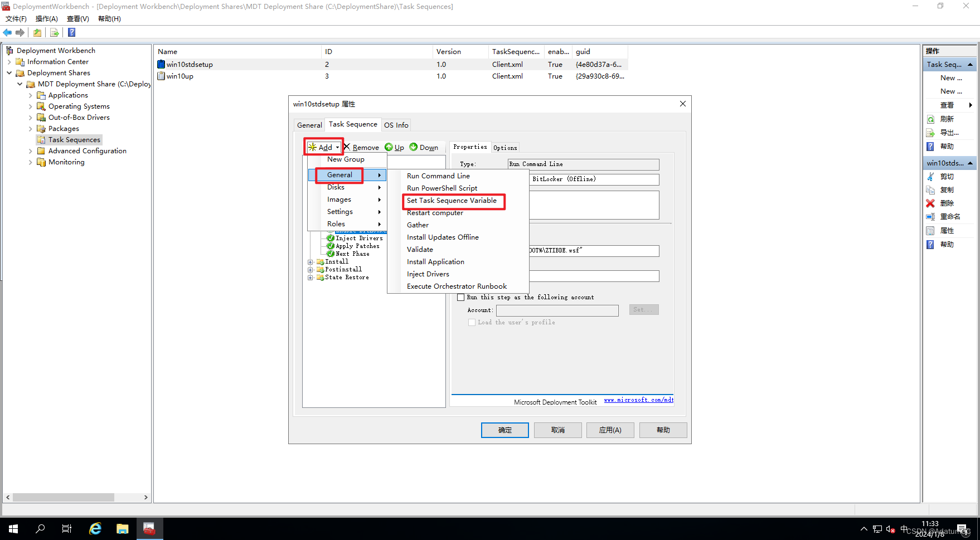Open the 文件(F) menu
Screen dimensions: 980x540
(x=16, y=19)
